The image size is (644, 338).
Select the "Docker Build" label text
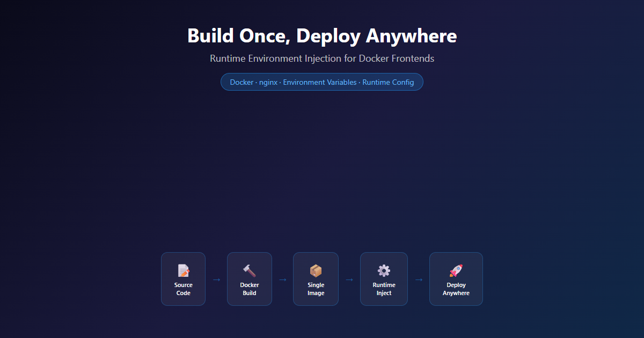click(250, 289)
